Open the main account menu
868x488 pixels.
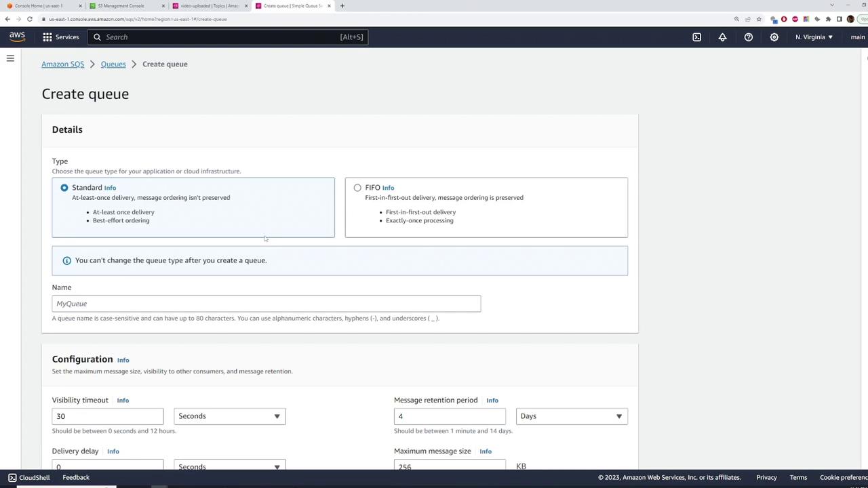coord(858,37)
